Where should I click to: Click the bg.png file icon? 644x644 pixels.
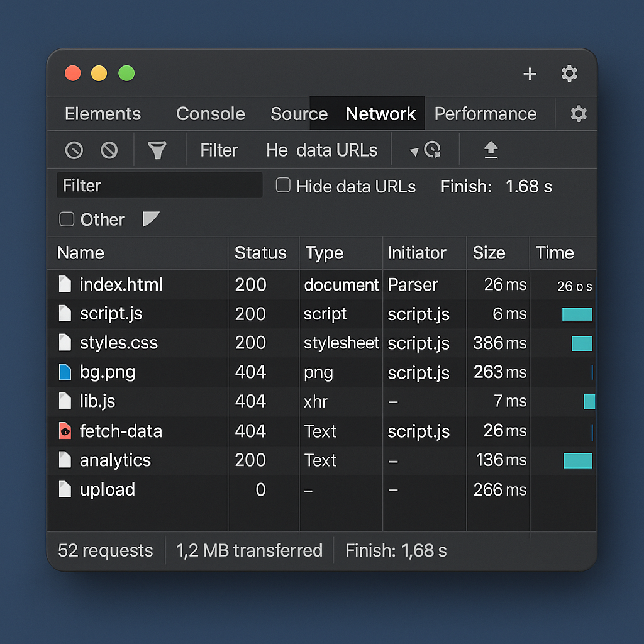pos(65,372)
